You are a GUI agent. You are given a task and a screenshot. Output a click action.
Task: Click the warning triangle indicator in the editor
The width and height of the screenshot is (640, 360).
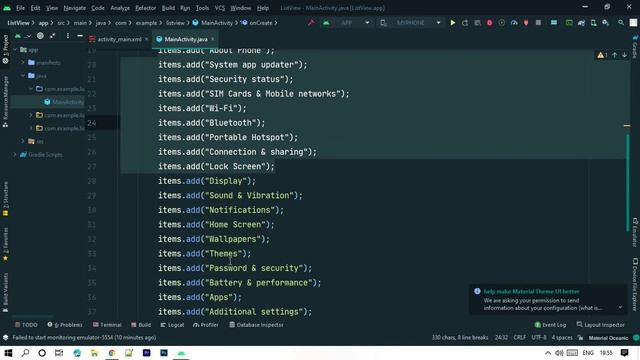[600, 55]
